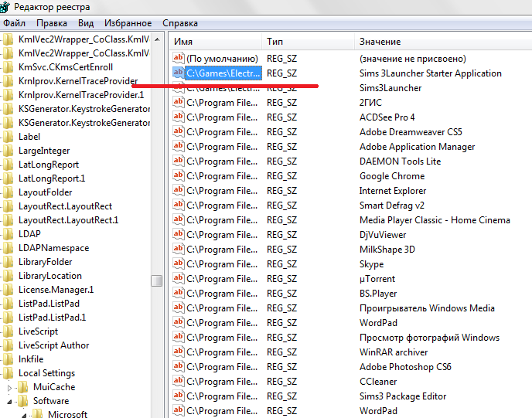Select the Krnlprov.KernelTraceProvider.1 key
The width and height of the screenshot is (532, 418).
click(81, 95)
